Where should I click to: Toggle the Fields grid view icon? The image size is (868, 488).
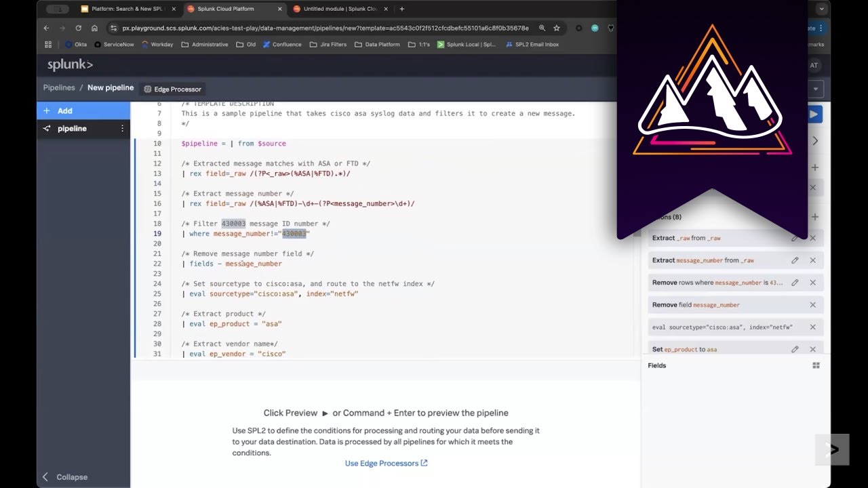tap(816, 365)
